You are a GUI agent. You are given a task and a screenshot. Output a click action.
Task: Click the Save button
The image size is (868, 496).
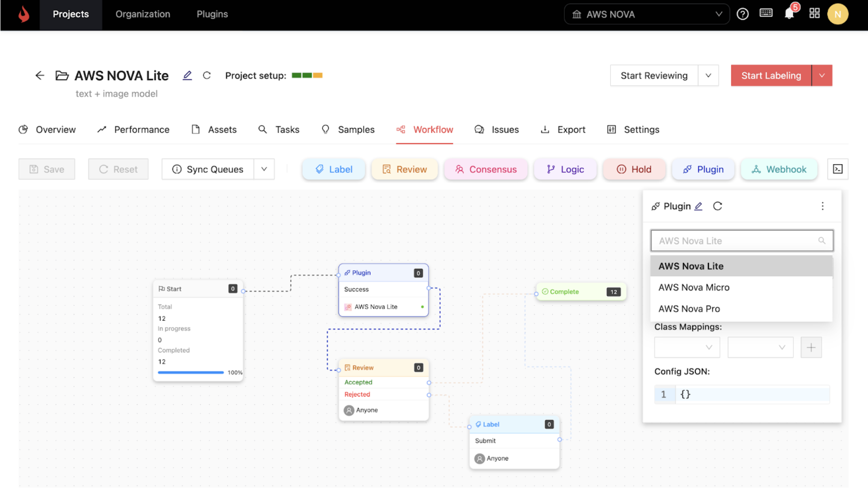click(47, 169)
